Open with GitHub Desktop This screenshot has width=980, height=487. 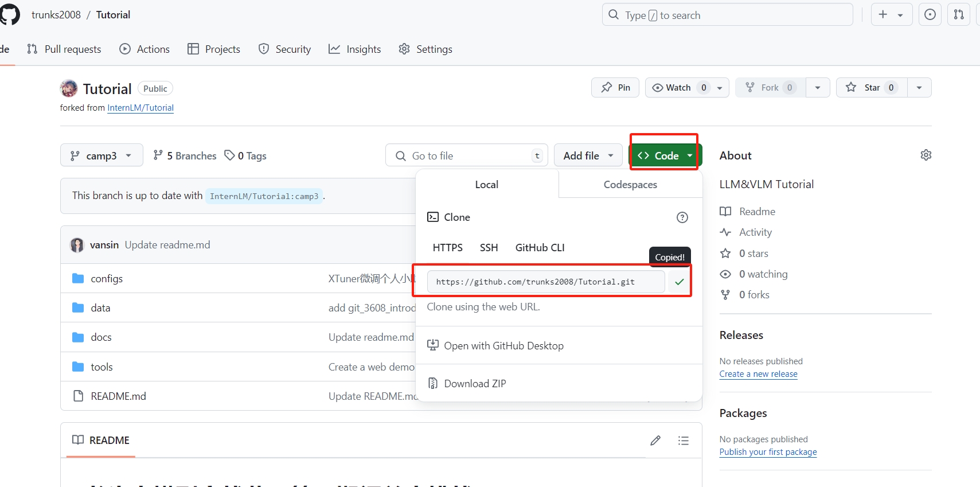tap(495, 346)
